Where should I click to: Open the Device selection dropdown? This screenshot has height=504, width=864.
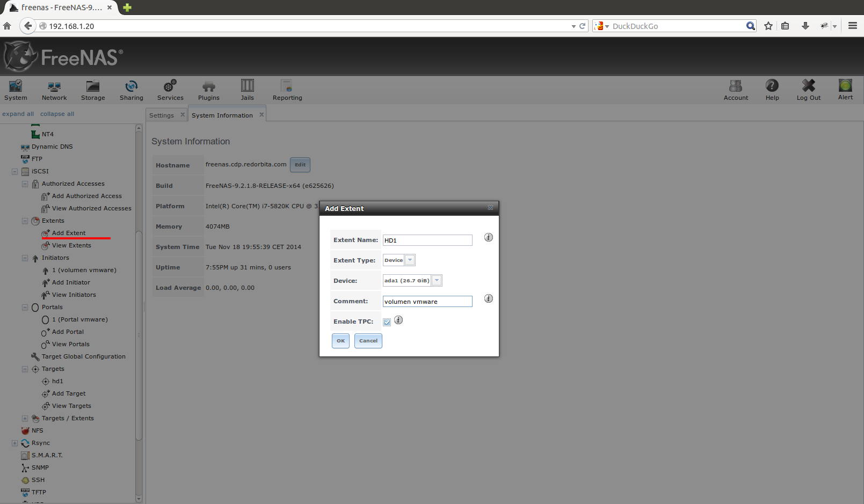tap(437, 281)
